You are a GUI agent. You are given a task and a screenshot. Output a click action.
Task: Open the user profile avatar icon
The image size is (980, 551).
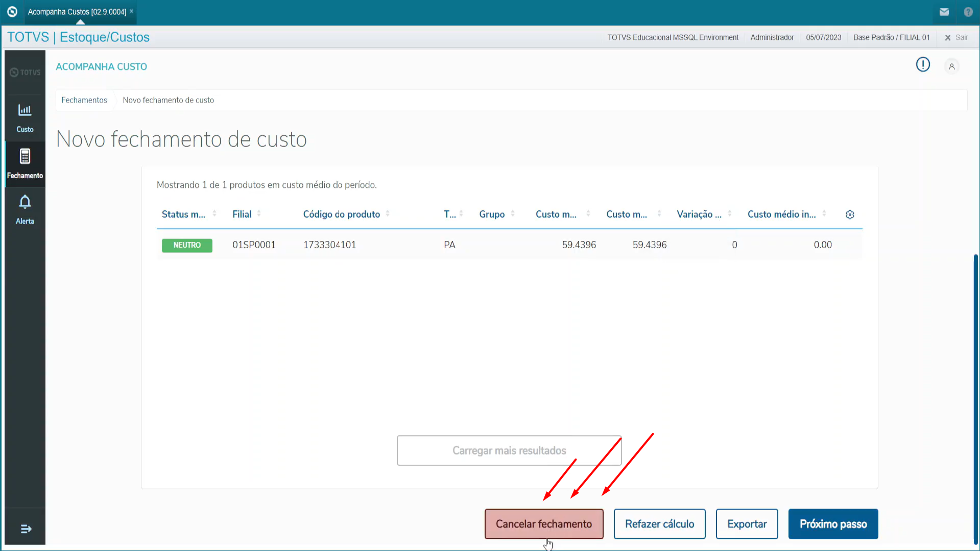[951, 66]
